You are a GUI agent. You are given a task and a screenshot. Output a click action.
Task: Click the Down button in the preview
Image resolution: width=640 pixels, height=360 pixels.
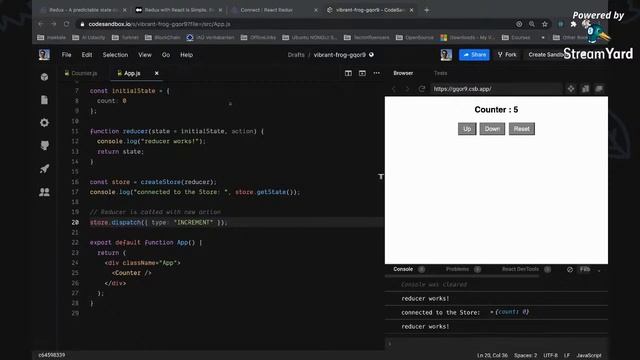pos(492,129)
